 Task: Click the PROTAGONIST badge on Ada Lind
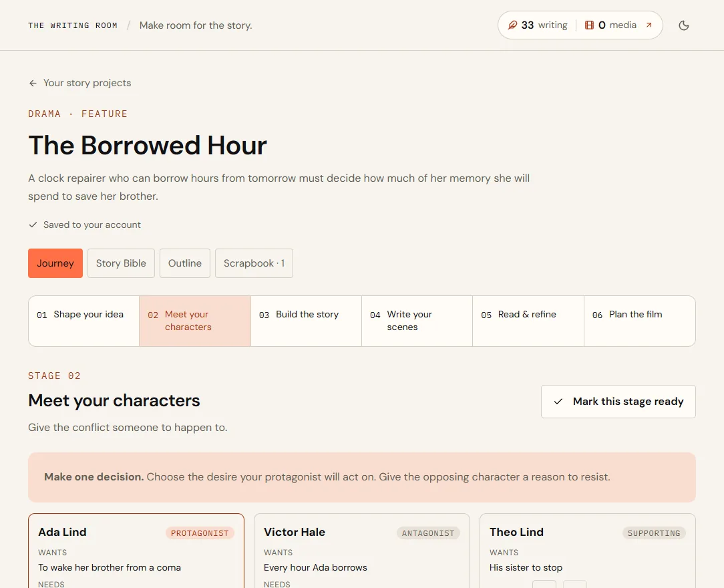[x=200, y=533]
